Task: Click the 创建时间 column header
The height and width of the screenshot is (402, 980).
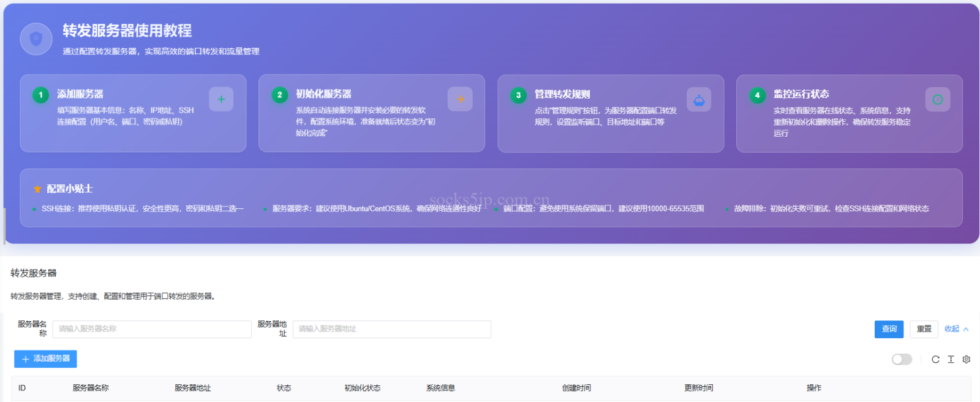Action: click(576, 388)
